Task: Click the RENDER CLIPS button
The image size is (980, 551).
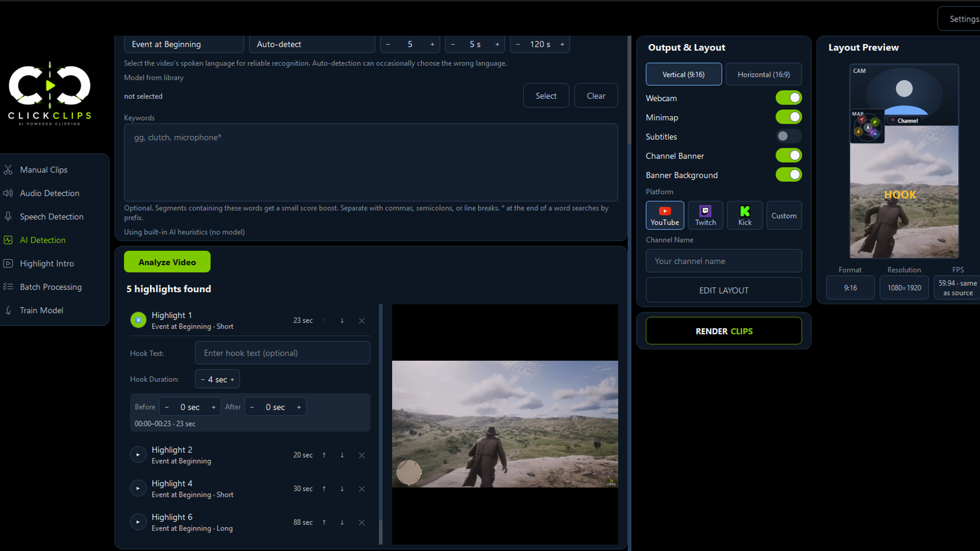Action: 724,331
